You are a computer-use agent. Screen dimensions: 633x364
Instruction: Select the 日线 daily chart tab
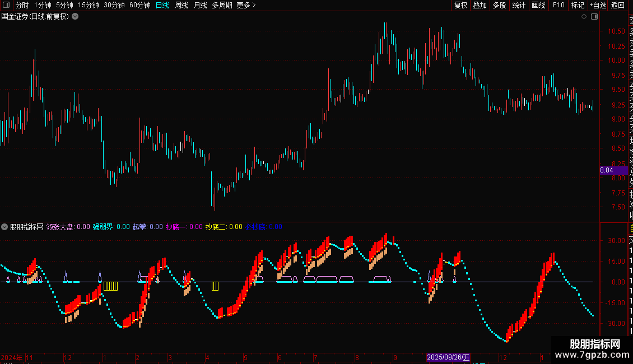[162, 5]
